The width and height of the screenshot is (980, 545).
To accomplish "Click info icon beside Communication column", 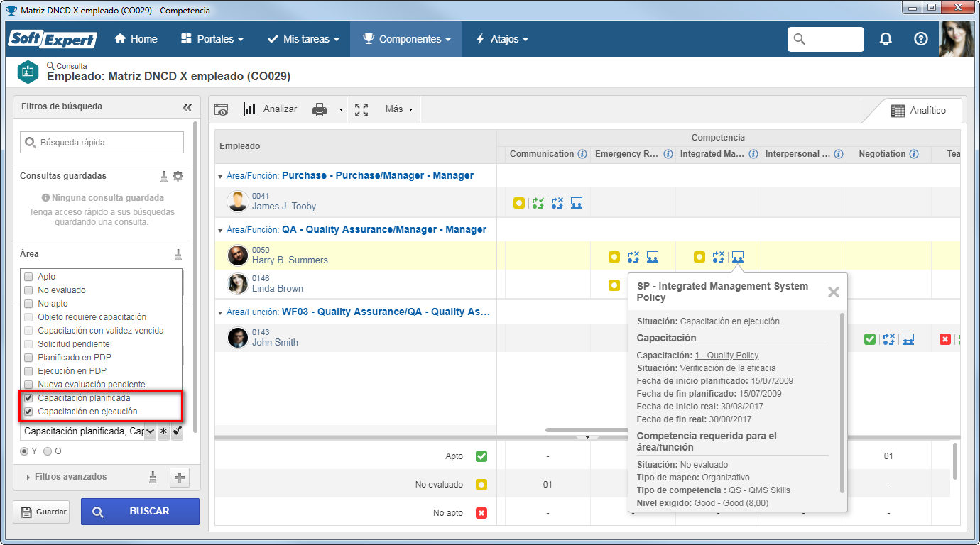I will [x=582, y=154].
